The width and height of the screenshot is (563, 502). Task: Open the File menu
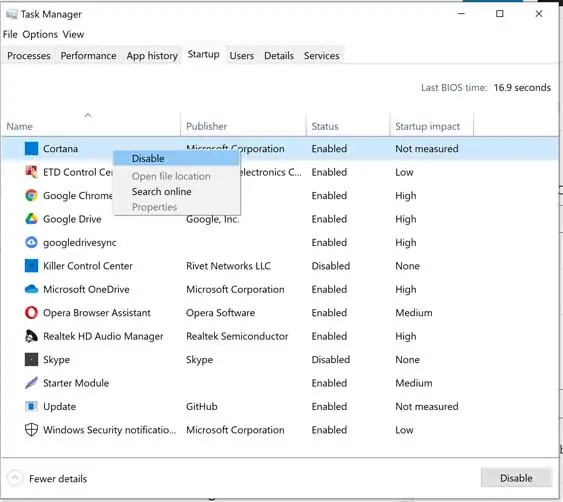click(x=10, y=34)
